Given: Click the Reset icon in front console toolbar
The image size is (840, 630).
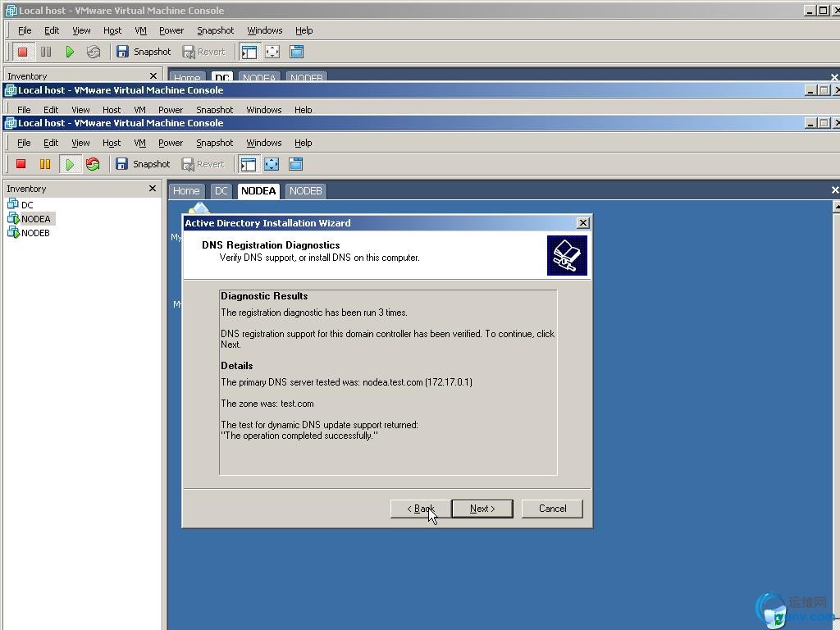Looking at the screenshot, I should pyautogui.click(x=93, y=164).
